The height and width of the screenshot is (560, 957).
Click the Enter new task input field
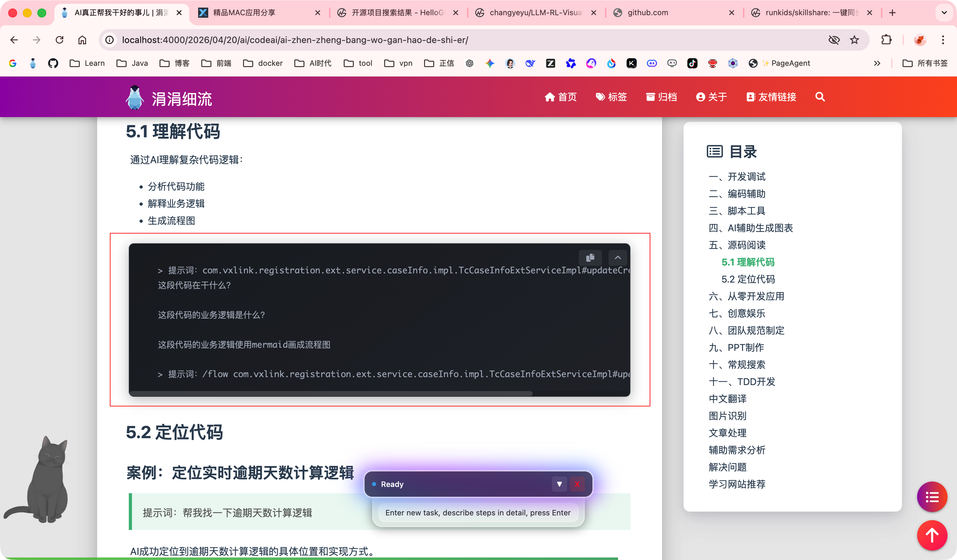tap(478, 513)
